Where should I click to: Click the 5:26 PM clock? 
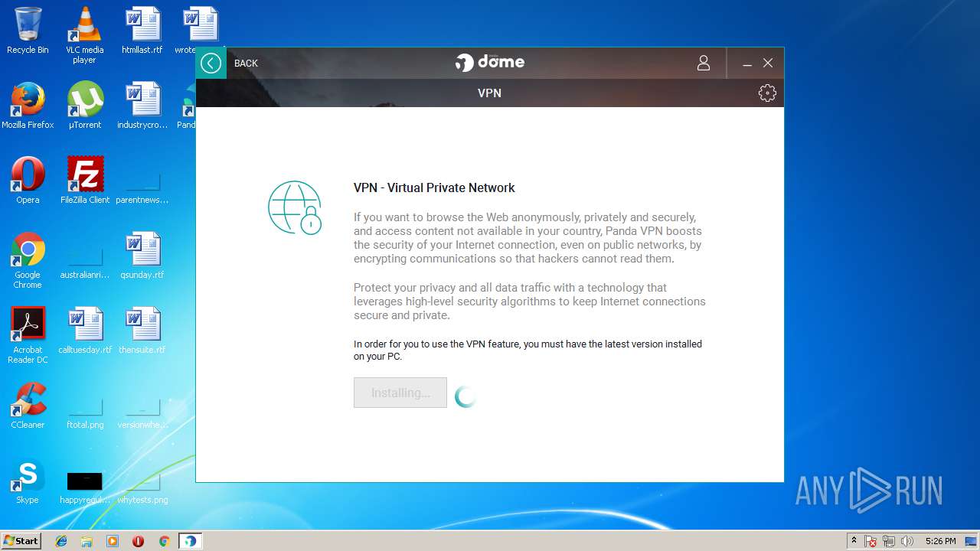[x=940, y=541]
